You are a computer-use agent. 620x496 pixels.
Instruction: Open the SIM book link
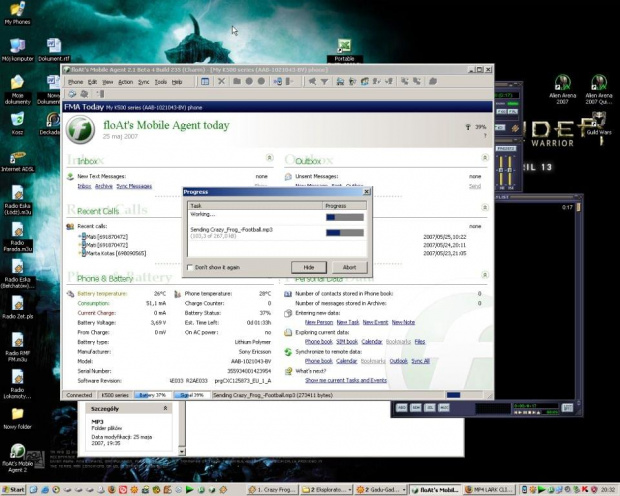click(x=347, y=342)
